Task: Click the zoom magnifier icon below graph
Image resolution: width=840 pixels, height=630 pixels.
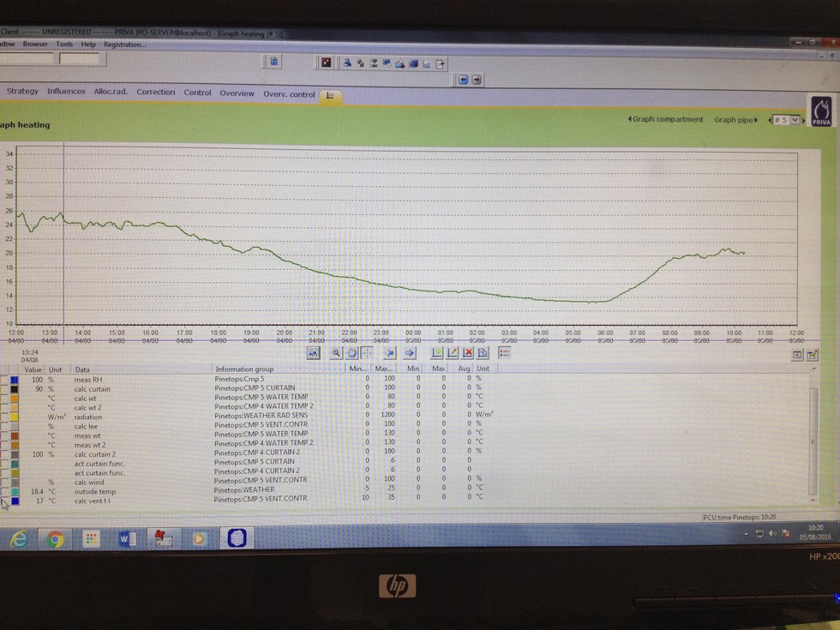Action: 336,352
